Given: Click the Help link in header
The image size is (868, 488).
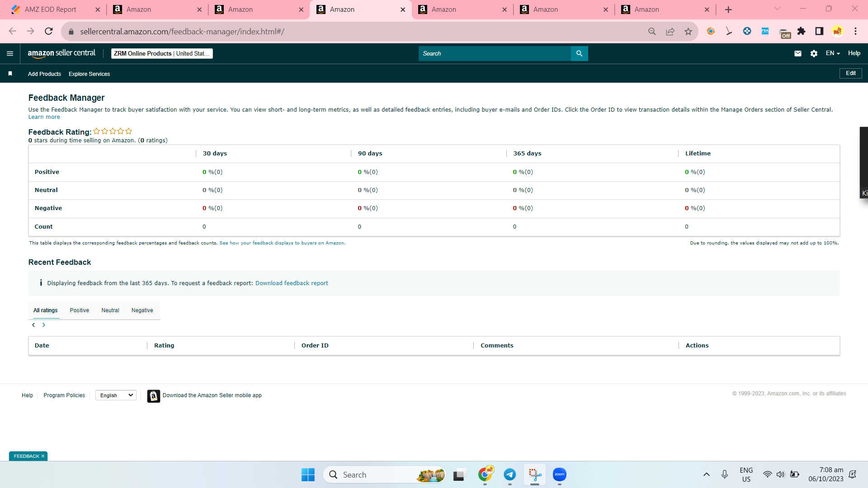Looking at the screenshot, I should (854, 53).
